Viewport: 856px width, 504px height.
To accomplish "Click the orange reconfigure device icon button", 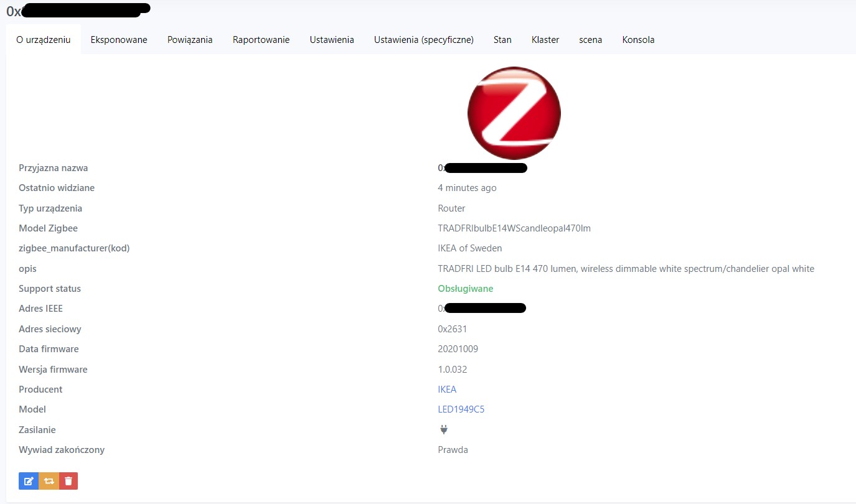I will click(49, 481).
